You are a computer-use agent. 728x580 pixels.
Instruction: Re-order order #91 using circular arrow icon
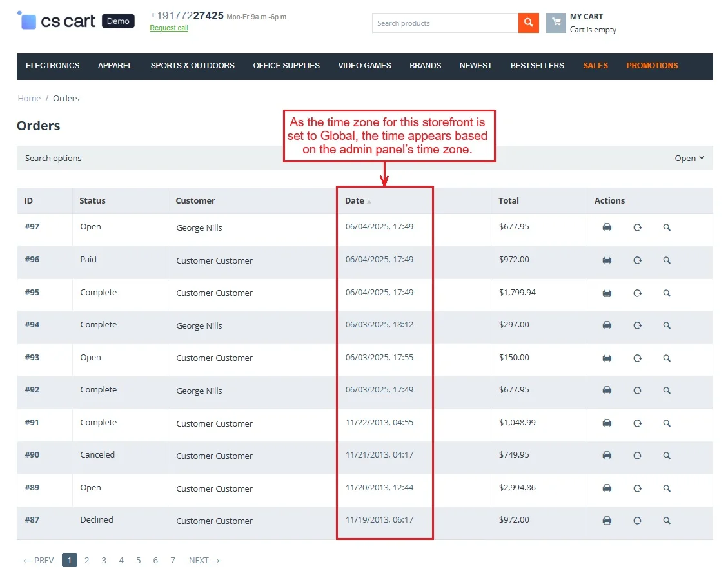coord(637,423)
